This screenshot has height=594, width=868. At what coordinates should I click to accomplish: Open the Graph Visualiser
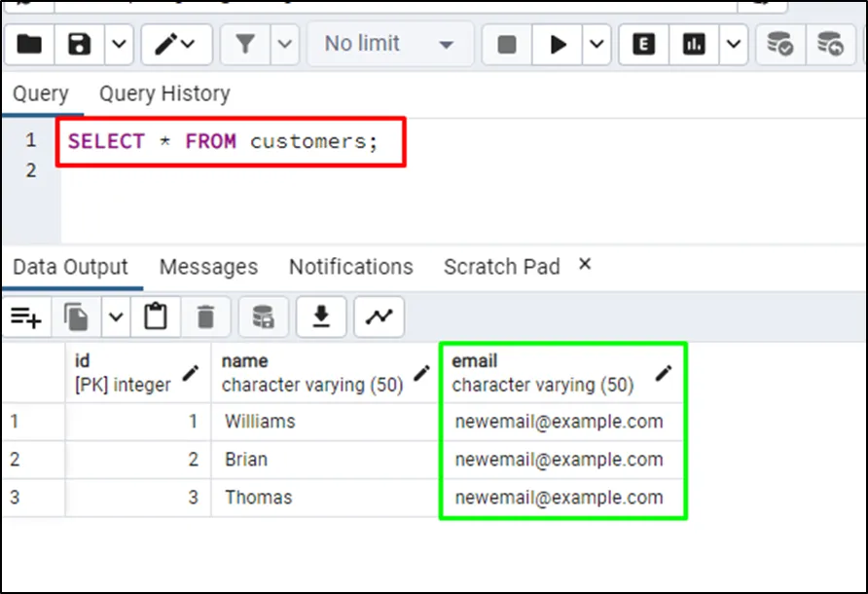(380, 316)
